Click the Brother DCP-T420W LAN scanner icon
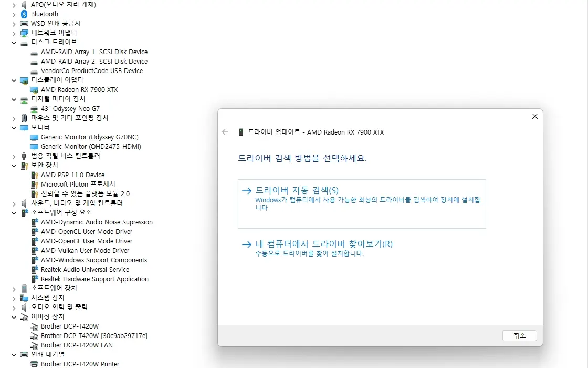The image size is (588, 368). (x=34, y=345)
